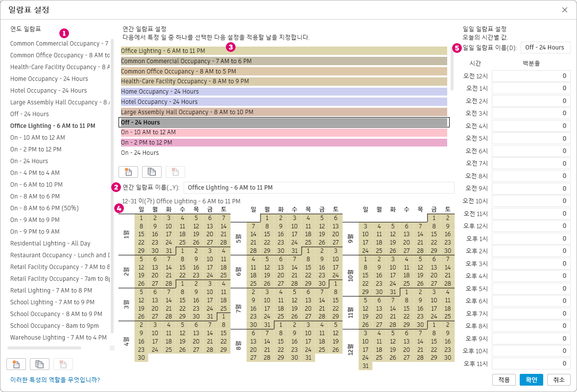Click the 오후 6시 percentage field
This screenshot has height=392, width=577.
531,301
